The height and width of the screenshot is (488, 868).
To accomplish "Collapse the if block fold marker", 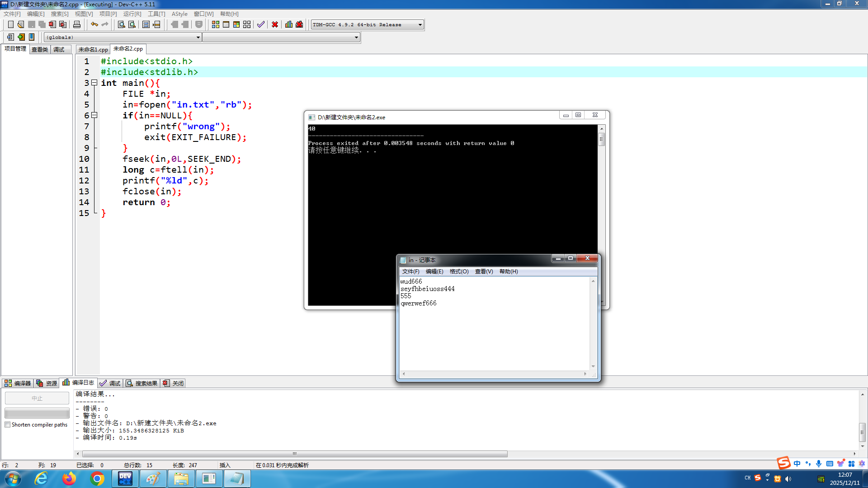I will [x=94, y=115].
